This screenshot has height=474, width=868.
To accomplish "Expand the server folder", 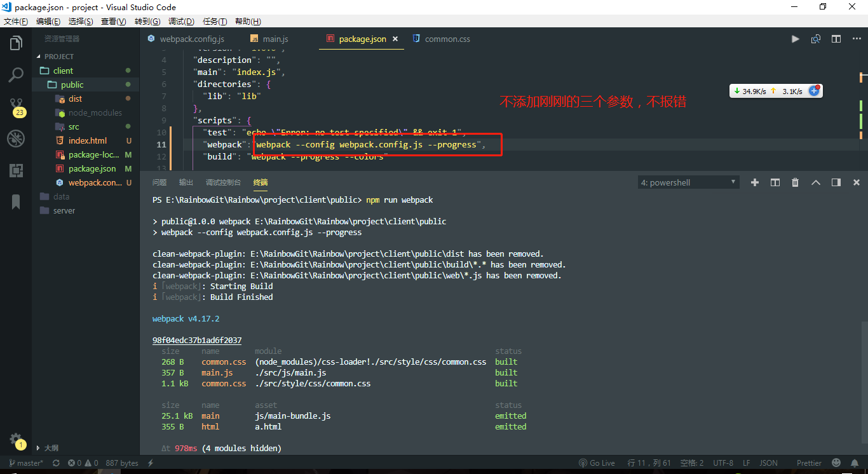I will [86, 210].
